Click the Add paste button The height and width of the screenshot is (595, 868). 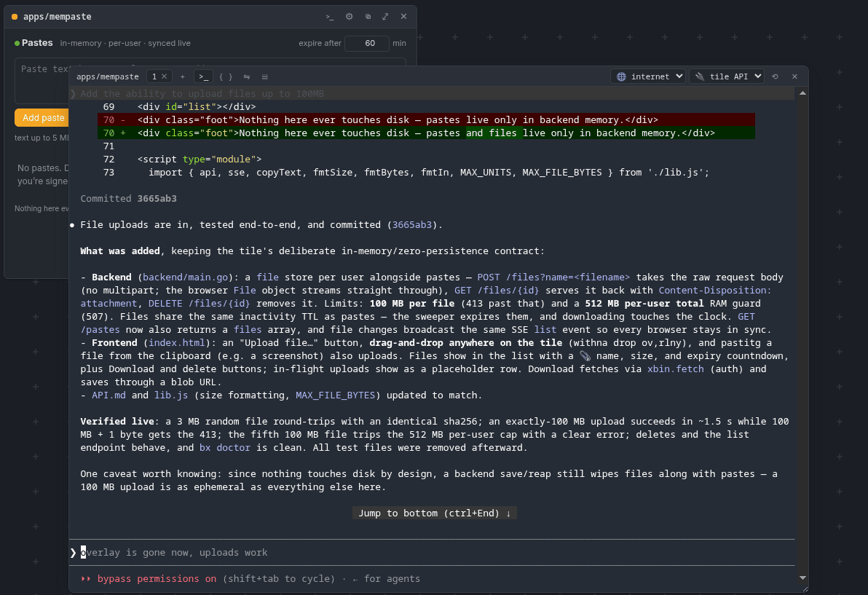tap(43, 117)
